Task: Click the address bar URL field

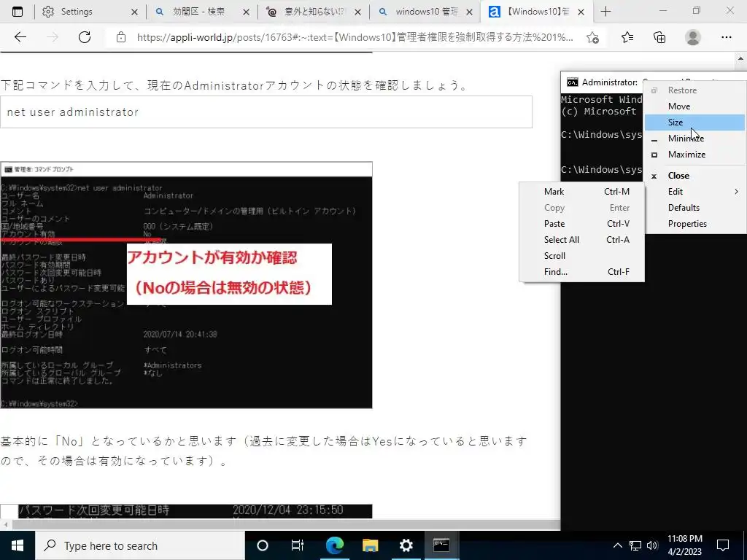Action: coord(355,37)
